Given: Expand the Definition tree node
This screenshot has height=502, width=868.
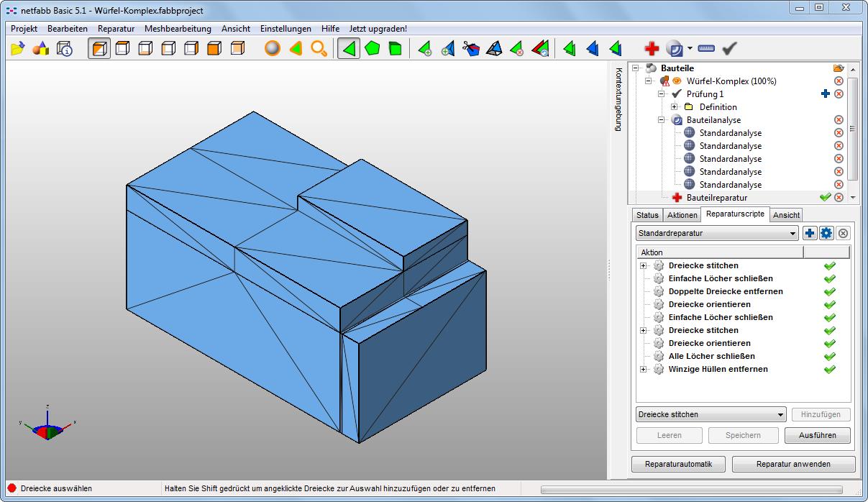Looking at the screenshot, I should point(675,107).
